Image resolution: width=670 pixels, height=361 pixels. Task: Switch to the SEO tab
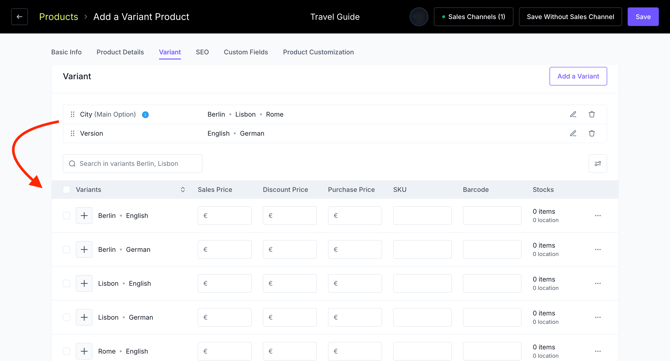[x=202, y=52]
